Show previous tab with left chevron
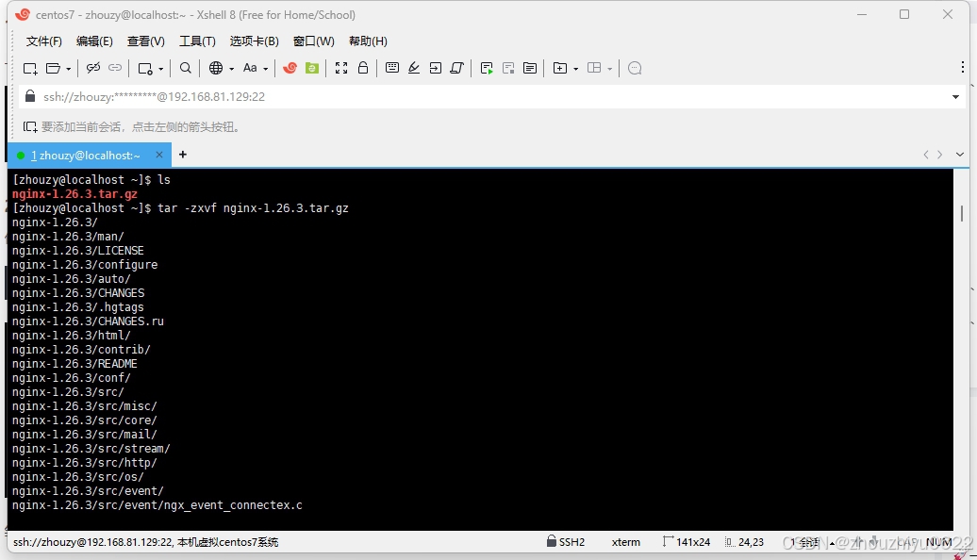Screen dimensions: 977x560 (926, 155)
